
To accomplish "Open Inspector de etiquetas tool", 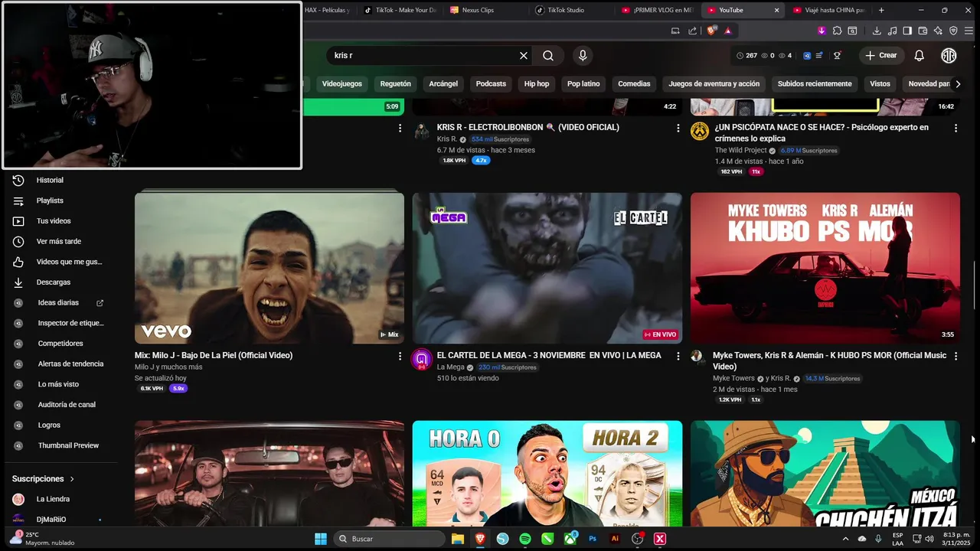I will pyautogui.click(x=61, y=323).
